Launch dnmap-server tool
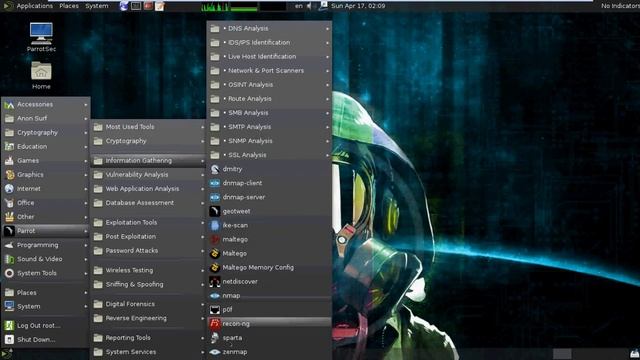Image resolution: width=640 pixels, height=360 pixels. coord(269,197)
